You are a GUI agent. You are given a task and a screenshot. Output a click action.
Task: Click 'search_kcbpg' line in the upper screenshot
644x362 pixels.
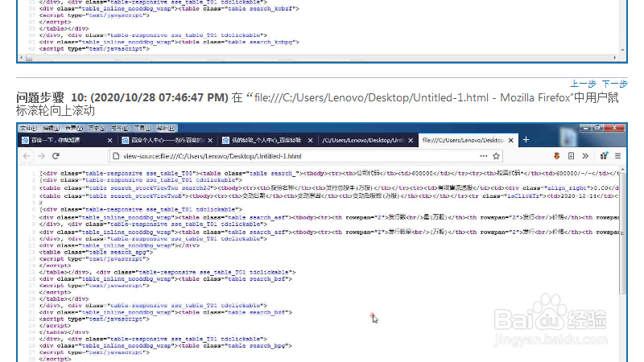pyautogui.click(x=169, y=42)
